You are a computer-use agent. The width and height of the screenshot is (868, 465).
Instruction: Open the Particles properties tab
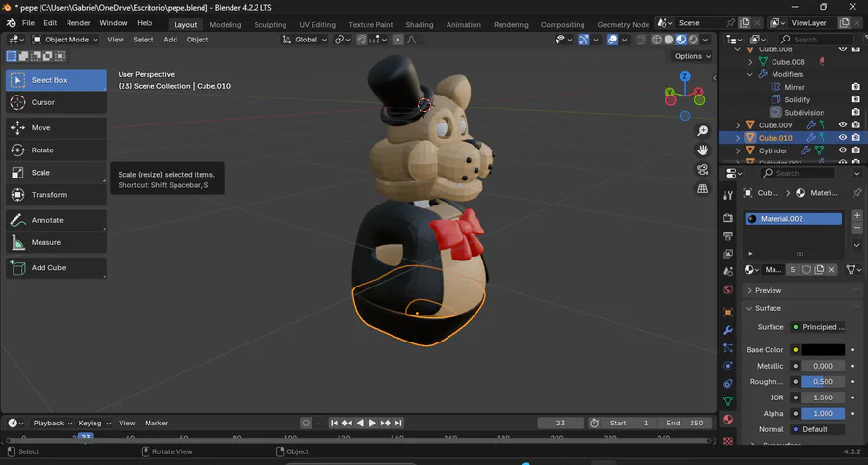pyautogui.click(x=728, y=348)
